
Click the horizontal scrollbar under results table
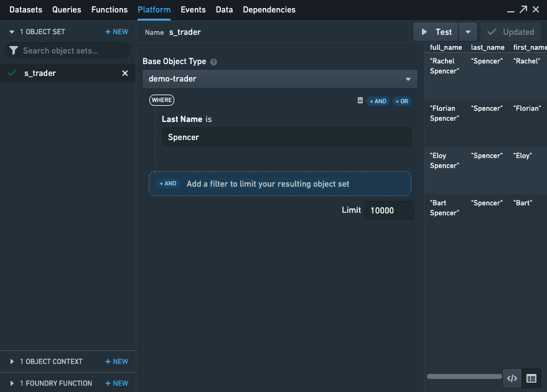point(464,376)
